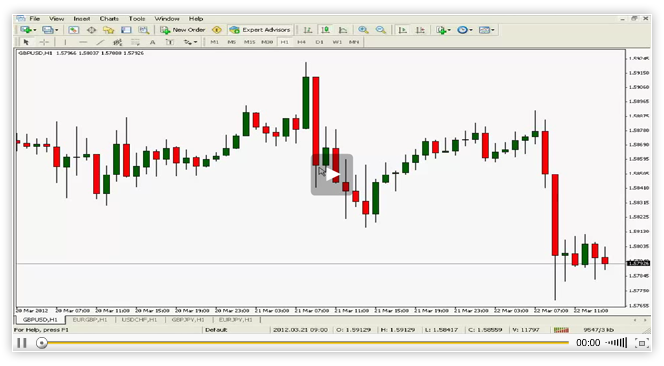
Task: Click the New Order button
Action: tap(183, 30)
